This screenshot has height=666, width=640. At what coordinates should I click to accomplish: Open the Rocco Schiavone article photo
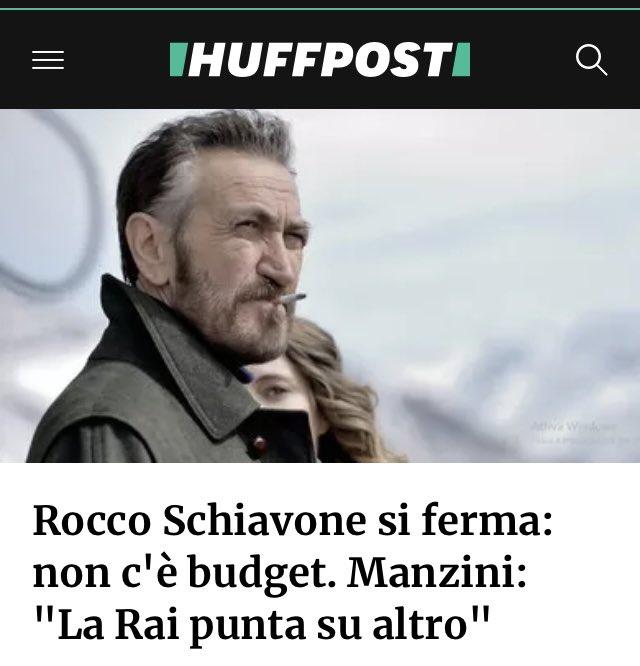click(320, 285)
